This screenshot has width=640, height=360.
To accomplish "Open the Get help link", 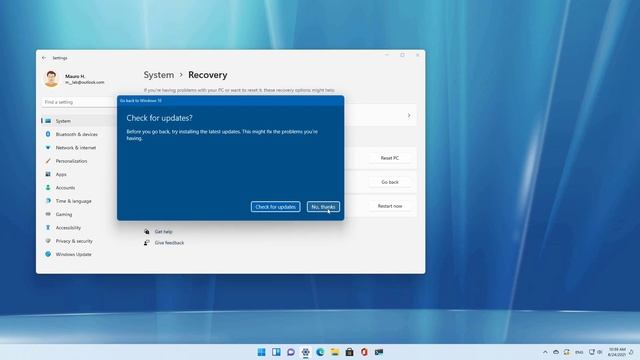I will pos(164,232).
